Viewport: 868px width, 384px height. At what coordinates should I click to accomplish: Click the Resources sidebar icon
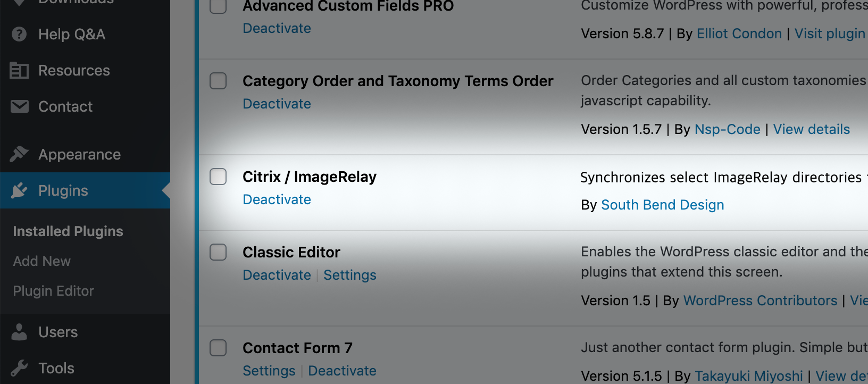click(19, 70)
